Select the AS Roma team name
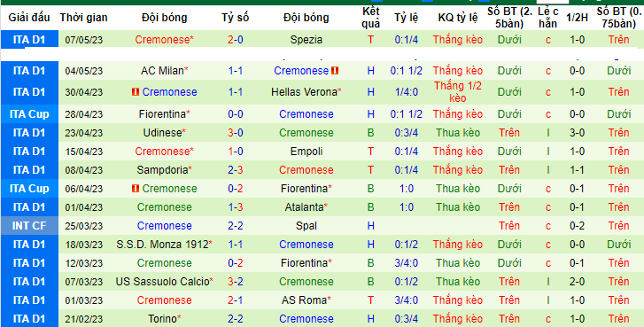The image size is (644, 327). [x=304, y=300]
